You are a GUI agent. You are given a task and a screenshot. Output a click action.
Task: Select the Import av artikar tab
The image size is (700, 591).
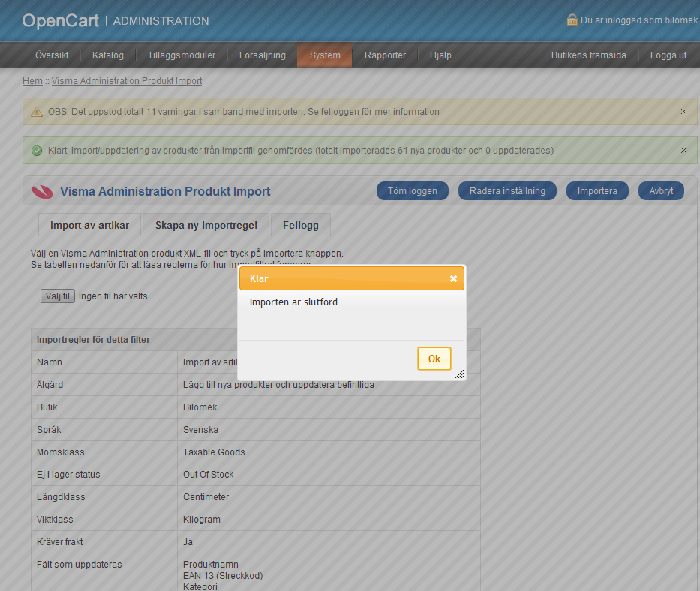click(90, 225)
